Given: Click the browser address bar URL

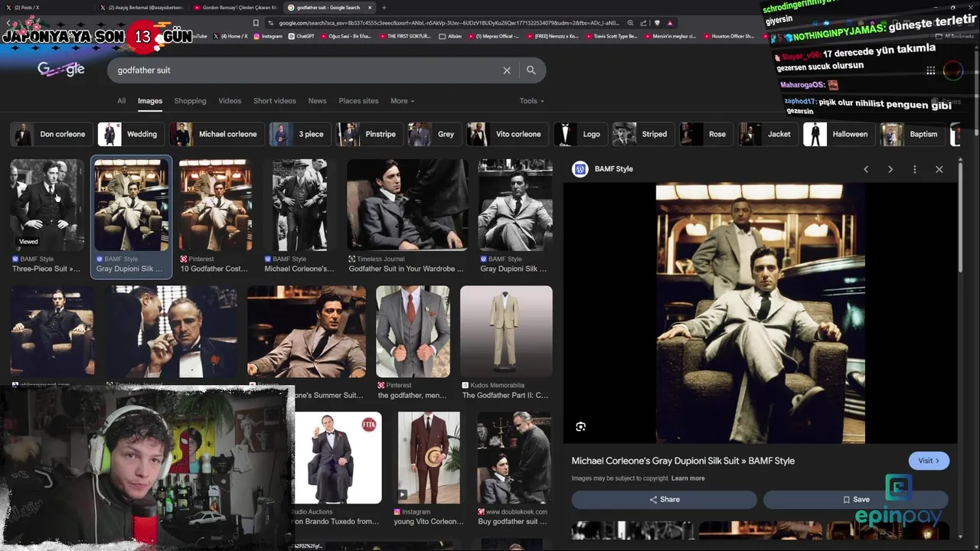Looking at the screenshot, I should [448, 23].
